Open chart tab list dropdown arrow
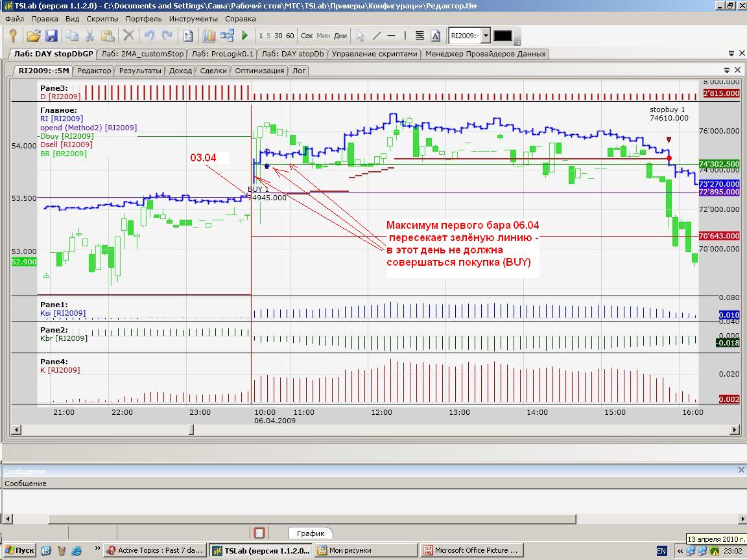Screen dimensions: 747x560 [726, 70]
